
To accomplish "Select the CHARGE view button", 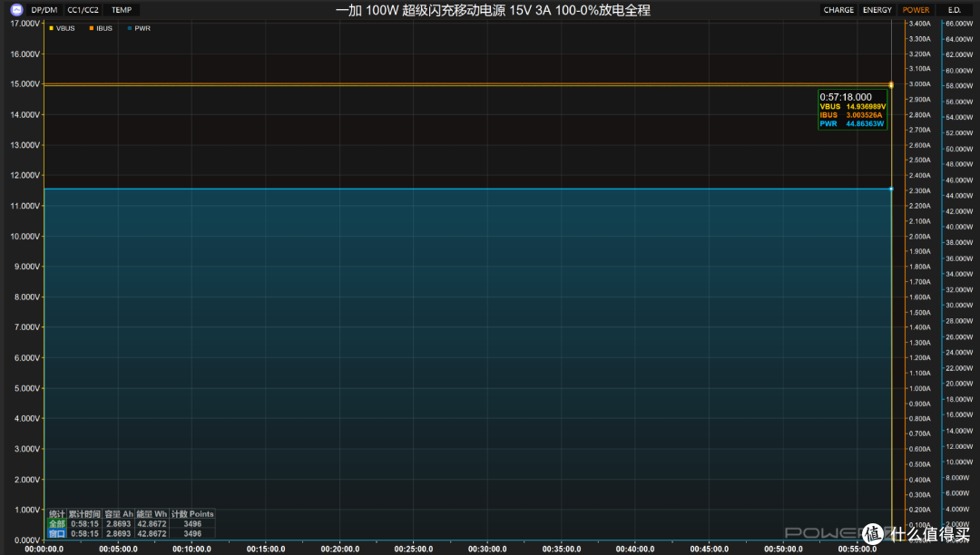I will pos(838,10).
